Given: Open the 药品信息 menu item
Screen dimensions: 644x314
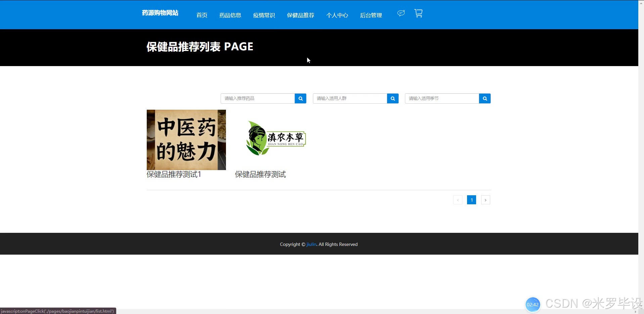Looking at the screenshot, I should pyautogui.click(x=230, y=15).
